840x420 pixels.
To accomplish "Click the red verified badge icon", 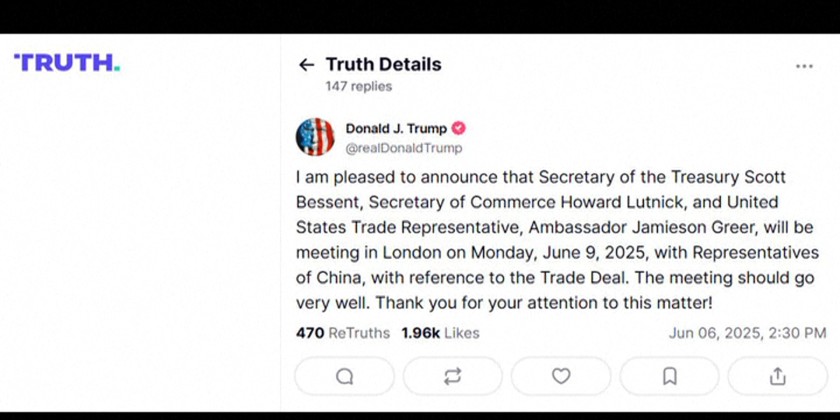I will (459, 128).
